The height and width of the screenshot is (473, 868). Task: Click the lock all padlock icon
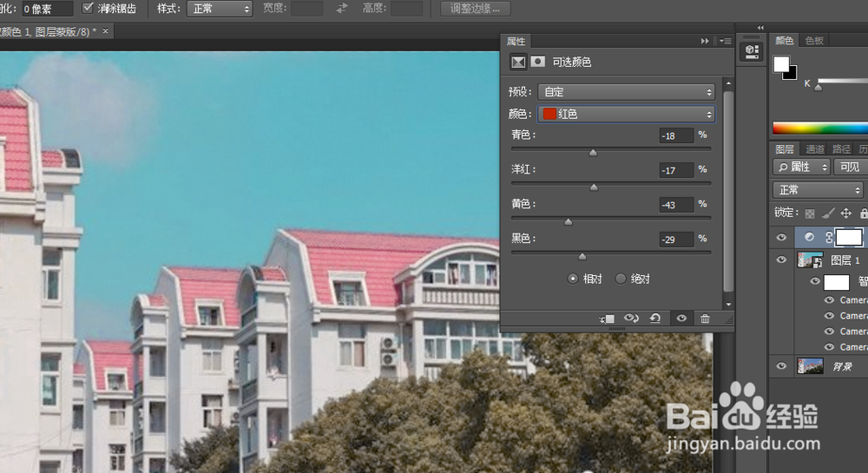click(x=864, y=213)
